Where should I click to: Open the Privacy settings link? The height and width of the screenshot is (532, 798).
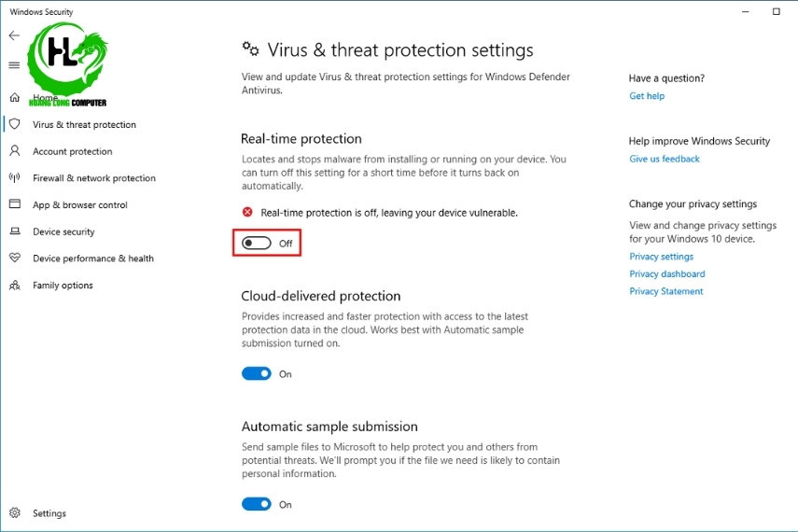pos(661,257)
